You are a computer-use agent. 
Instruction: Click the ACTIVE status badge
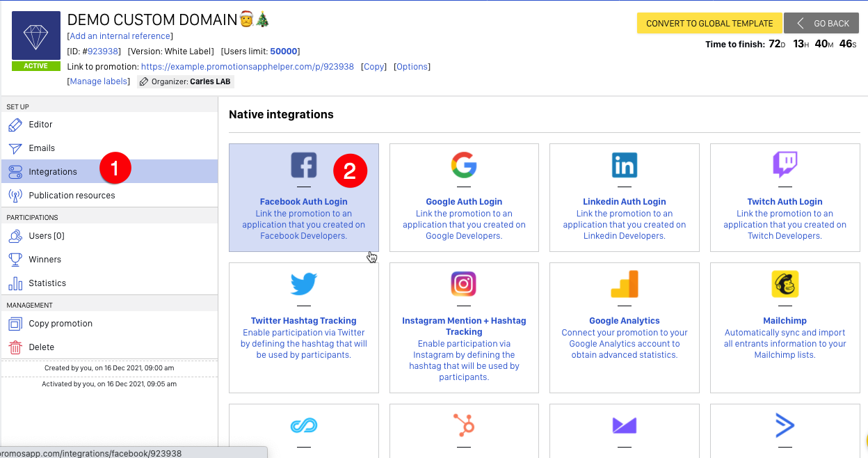coord(36,66)
